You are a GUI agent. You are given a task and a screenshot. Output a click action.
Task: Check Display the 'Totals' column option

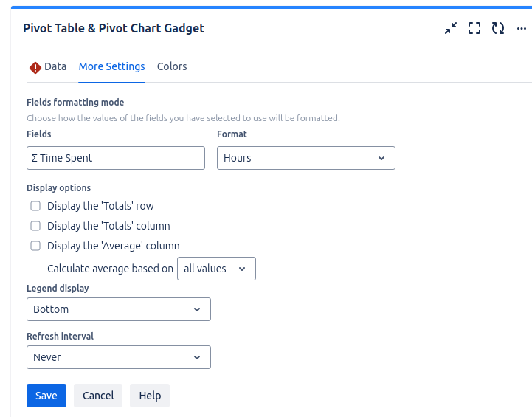tap(35, 226)
